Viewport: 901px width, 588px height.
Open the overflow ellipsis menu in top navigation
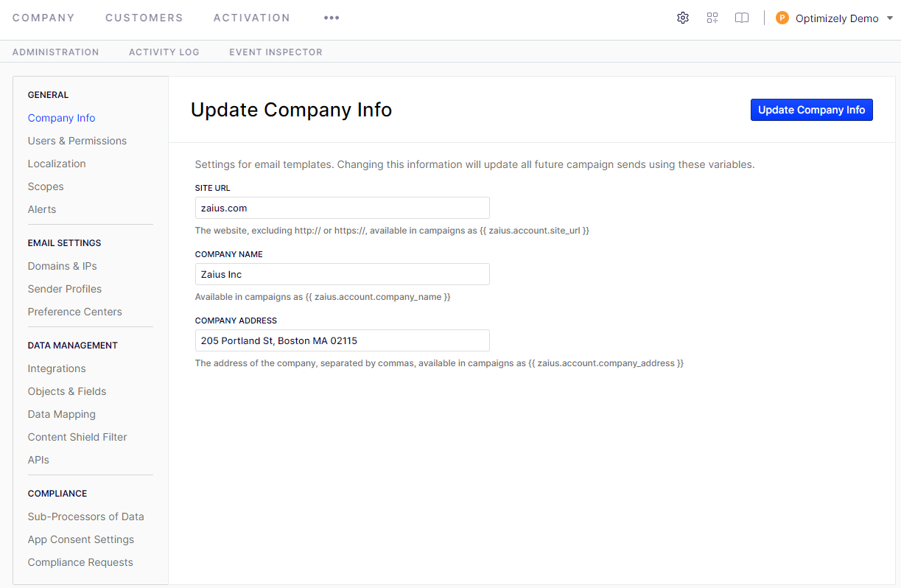(331, 18)
